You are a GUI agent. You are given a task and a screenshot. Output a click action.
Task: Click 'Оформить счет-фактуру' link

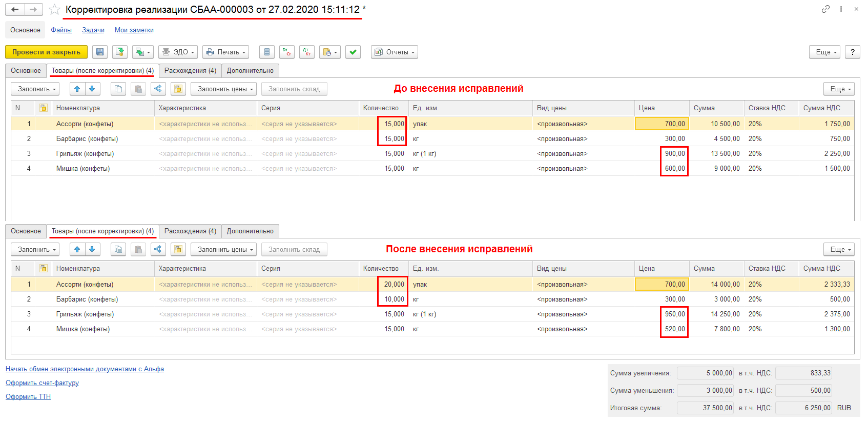point(42,383)
